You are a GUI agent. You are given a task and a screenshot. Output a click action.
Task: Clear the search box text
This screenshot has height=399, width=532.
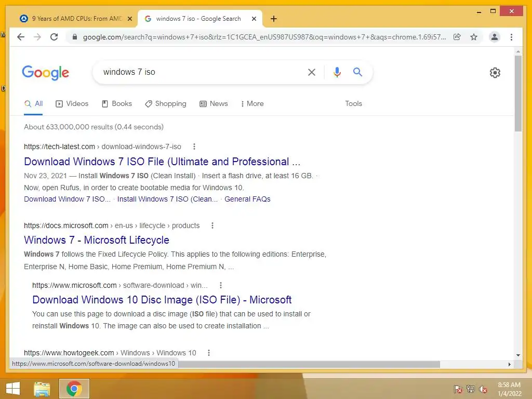pyautogui.click(x=312, y=72)
